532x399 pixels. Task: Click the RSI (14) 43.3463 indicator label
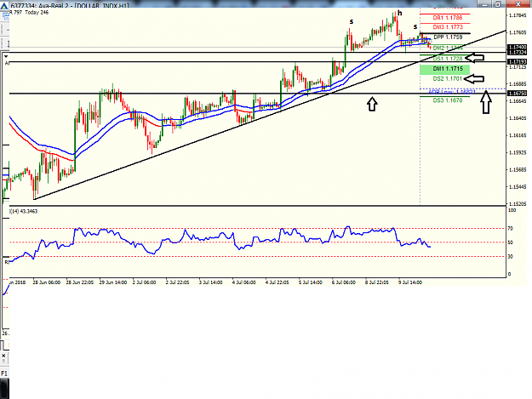pos(24,211)
